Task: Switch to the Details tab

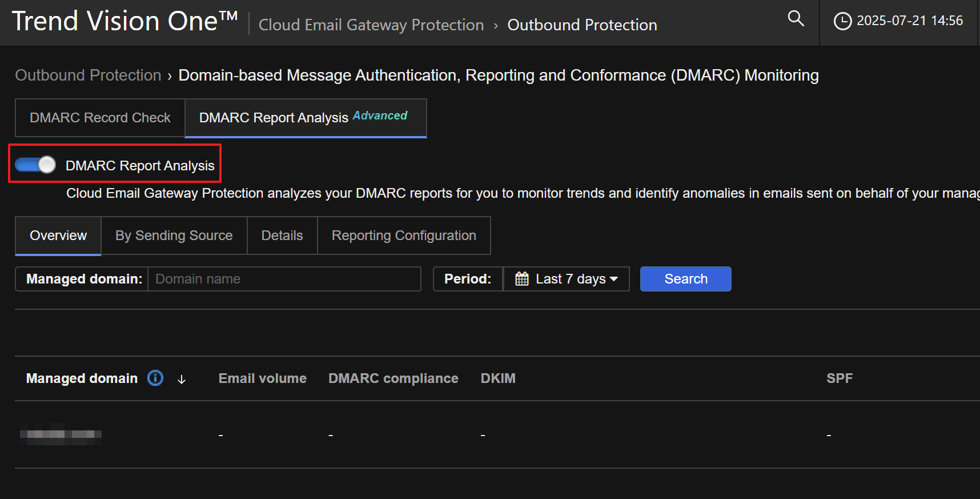Action: click(x=282, y=235)
